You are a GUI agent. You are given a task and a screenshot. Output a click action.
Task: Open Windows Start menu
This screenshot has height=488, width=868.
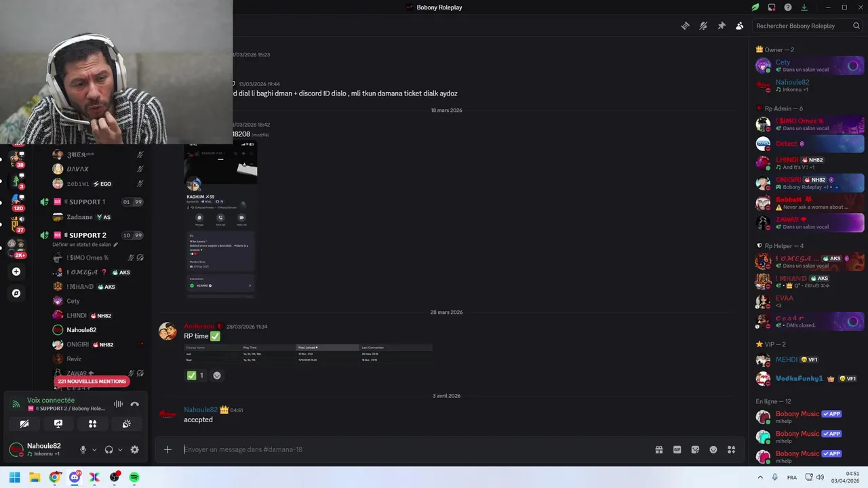pos(14,477)
